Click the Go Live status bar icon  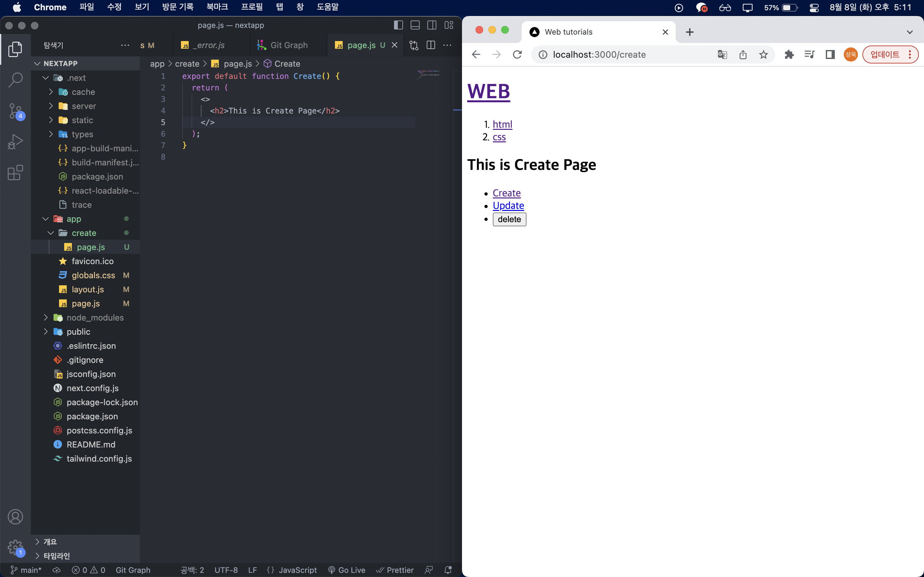click(347, 570)
